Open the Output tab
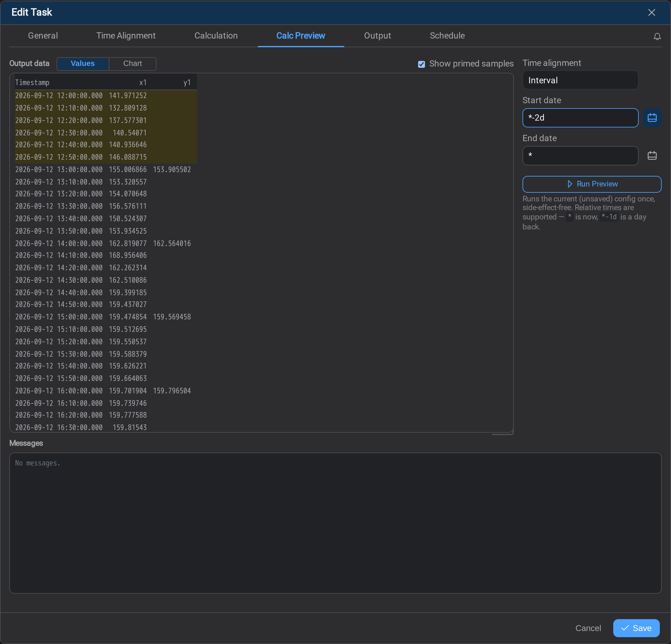This screenshot has height=644, width=671. tap(377, 36)
